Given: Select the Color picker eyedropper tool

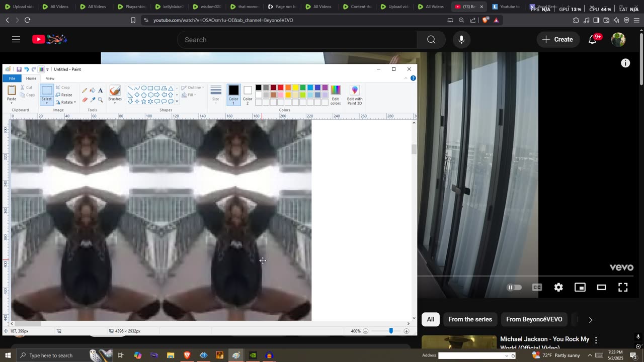Looking at the screenshot, I should (93, 100).
